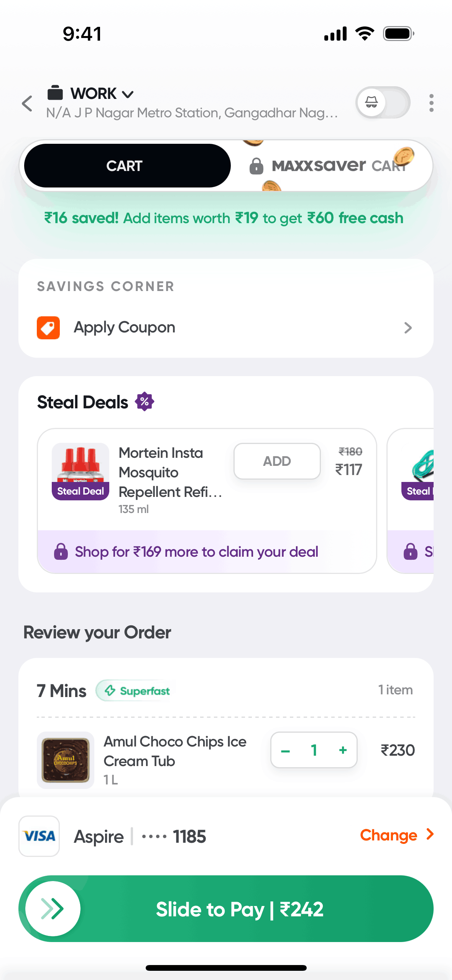Tap Change payment method link

pyautogui.click(x=388, y=835)
